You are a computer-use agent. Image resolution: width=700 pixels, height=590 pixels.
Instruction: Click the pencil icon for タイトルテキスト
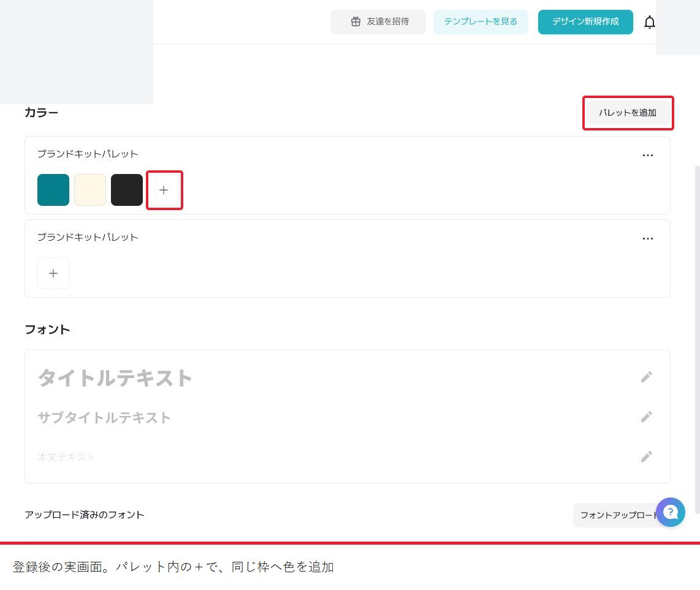(646, 377)
